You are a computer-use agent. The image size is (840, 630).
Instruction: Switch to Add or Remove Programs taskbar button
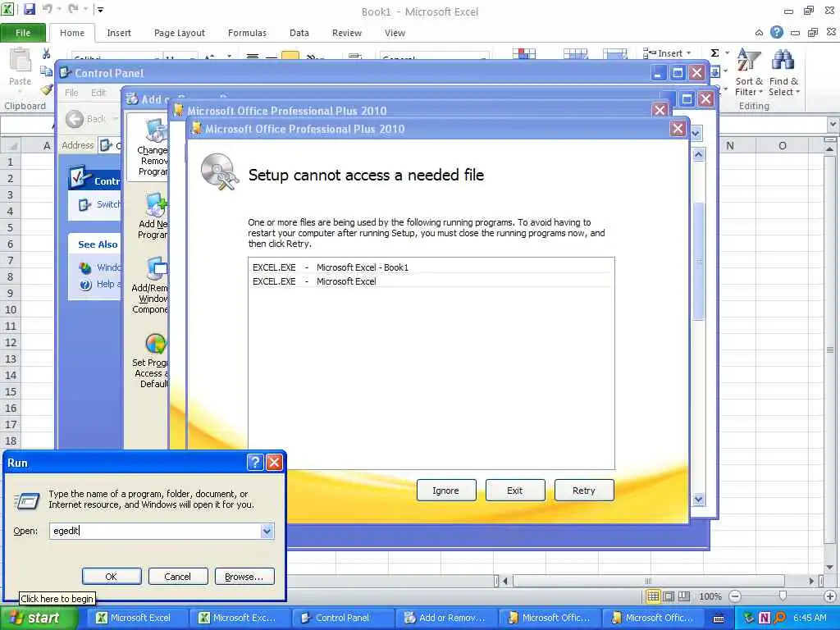445,618
